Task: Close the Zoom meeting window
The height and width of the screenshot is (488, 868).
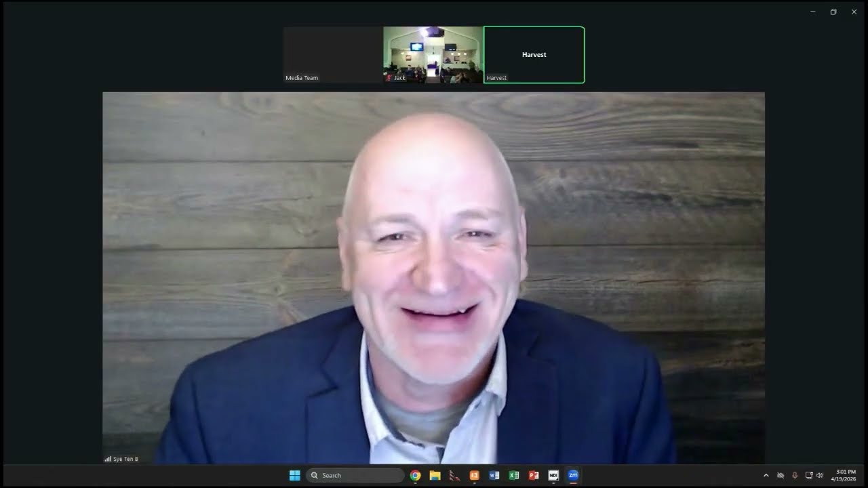Action: (854, 12)
